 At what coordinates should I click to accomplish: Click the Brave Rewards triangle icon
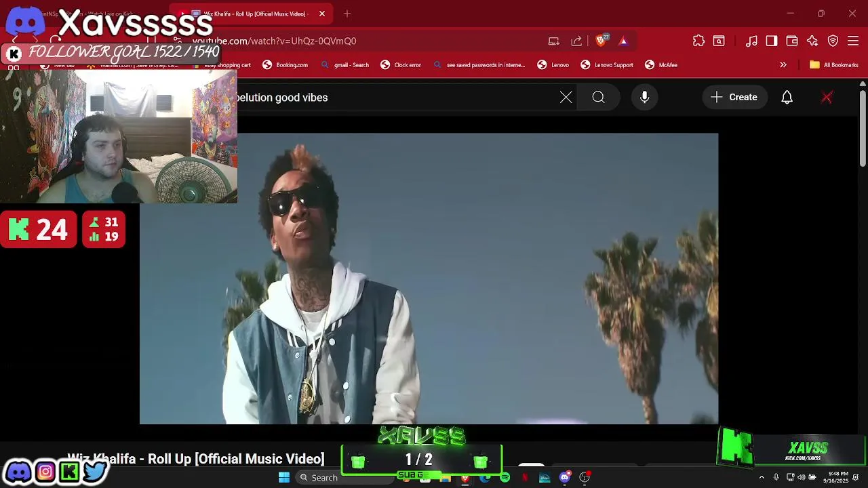[x=623, y=41]
